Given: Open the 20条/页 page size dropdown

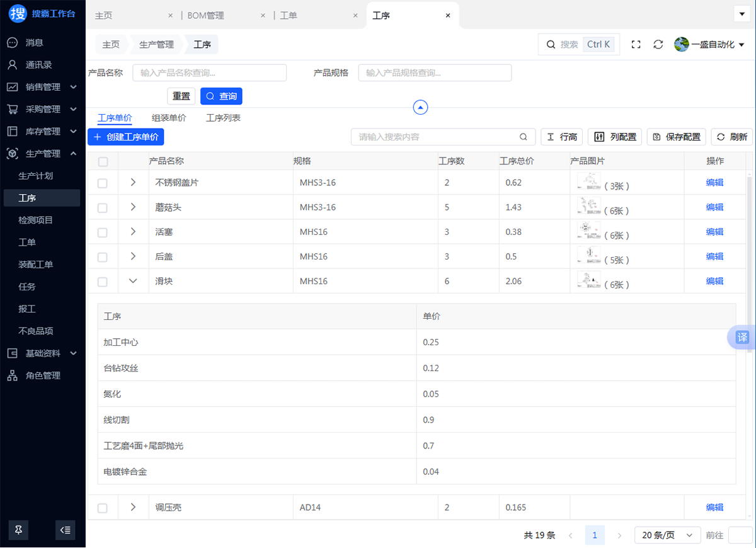Looking at the screenshot, I should 667,535.
